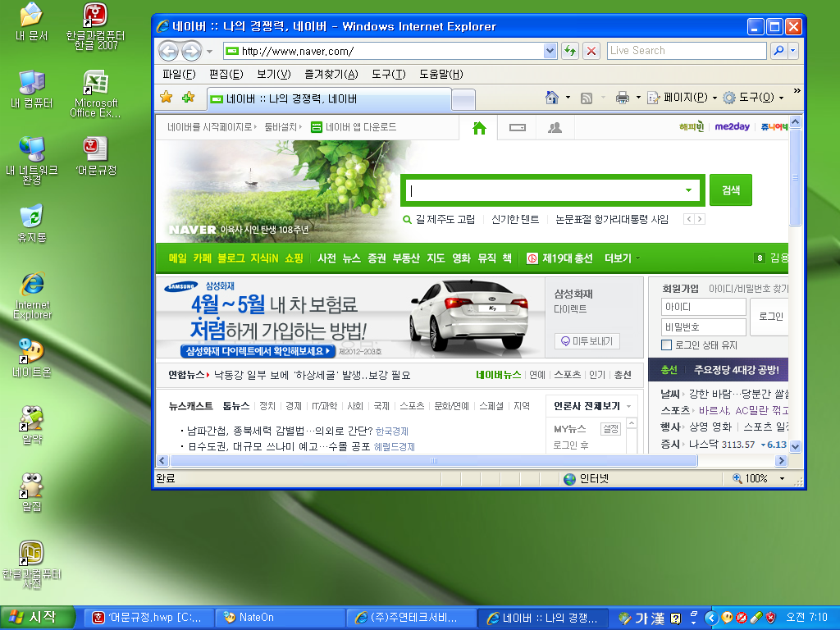Screen dimensions: 840x630
Task: Select 네이트온 desktop shortcut
Action: tap(32, 358)
